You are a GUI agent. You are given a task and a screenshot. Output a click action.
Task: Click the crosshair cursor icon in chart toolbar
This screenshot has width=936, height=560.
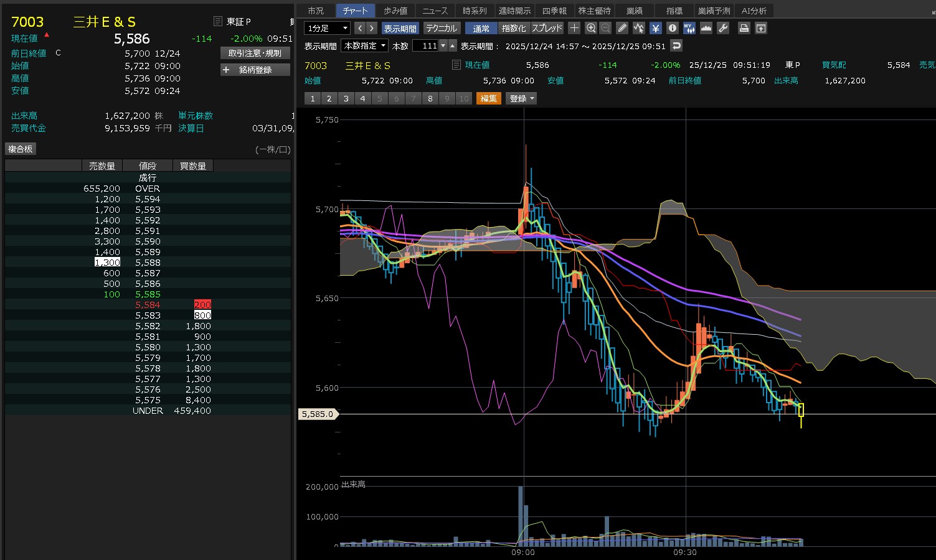(x=574, y=28)
